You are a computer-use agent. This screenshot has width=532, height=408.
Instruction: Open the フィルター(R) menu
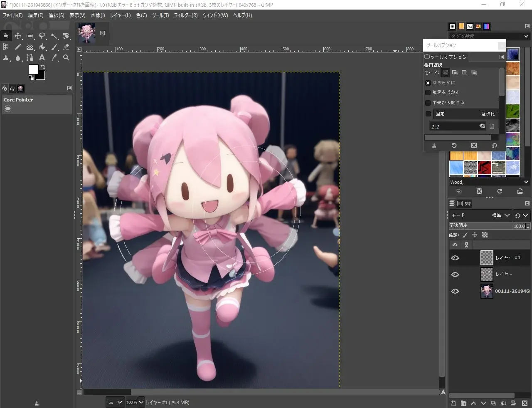point(185,15)
